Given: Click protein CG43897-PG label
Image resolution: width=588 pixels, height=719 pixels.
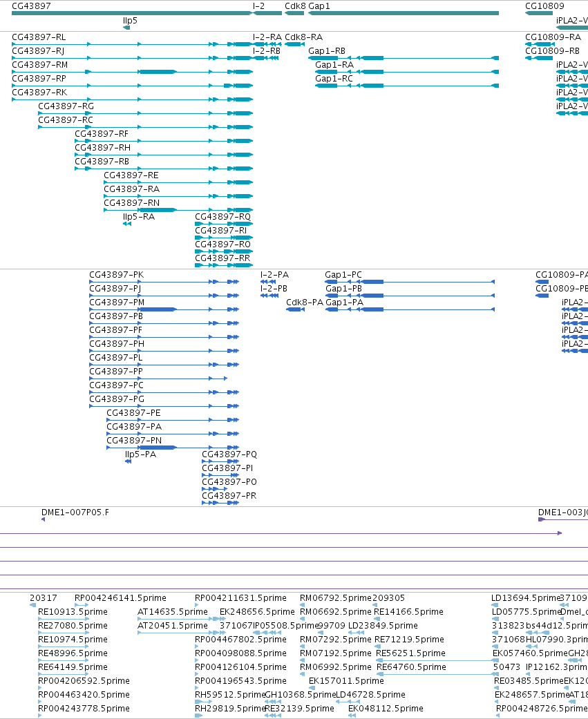Looking at the screenshot, I should (x=117, y=399).
